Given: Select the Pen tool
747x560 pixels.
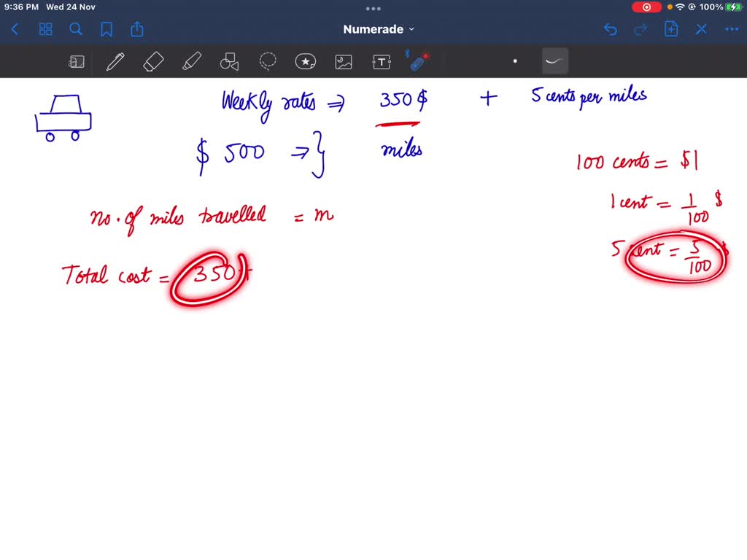Looking at the screenshot, I should coord(115,61).
